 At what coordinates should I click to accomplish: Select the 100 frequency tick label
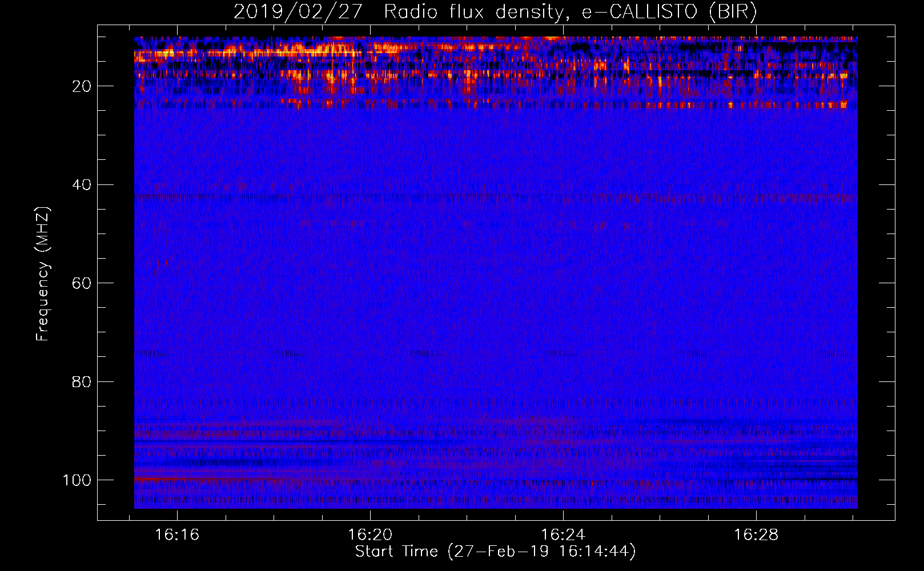(x=77, y=480)
